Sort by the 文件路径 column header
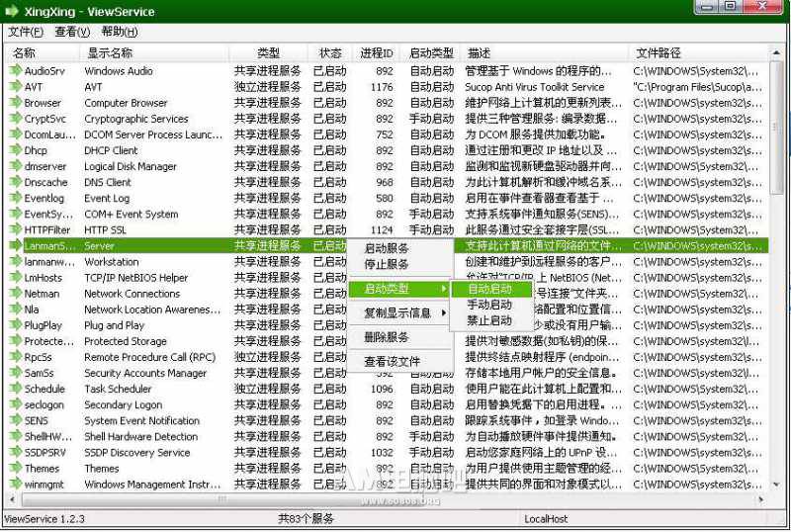Viewport: 791px width, 532px height. (x=699, y=52)
